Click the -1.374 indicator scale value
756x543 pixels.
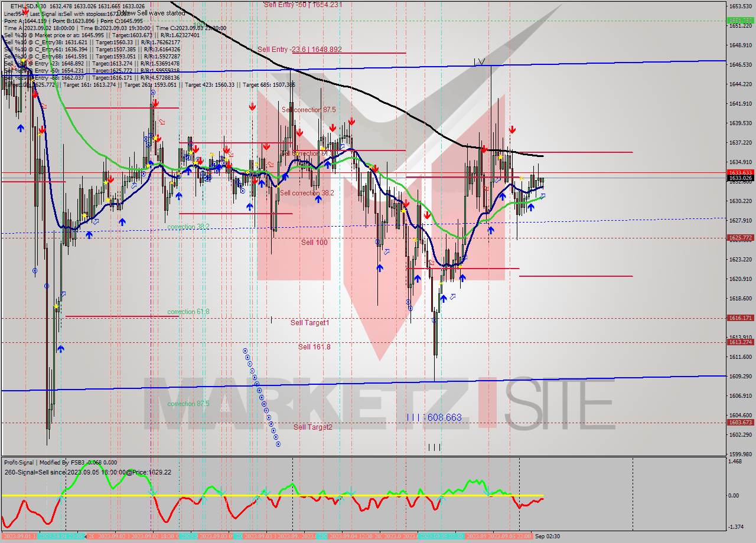(737, 526)
